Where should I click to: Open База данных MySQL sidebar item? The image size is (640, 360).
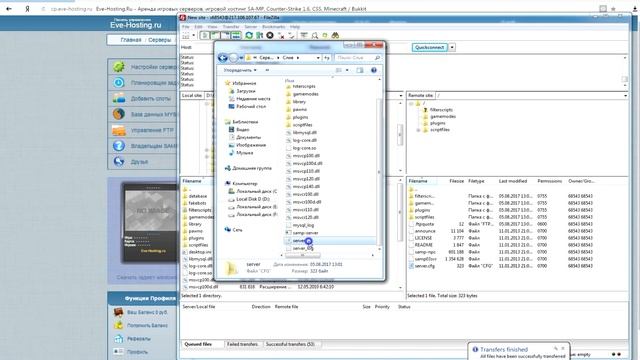(x=143, y=114)
